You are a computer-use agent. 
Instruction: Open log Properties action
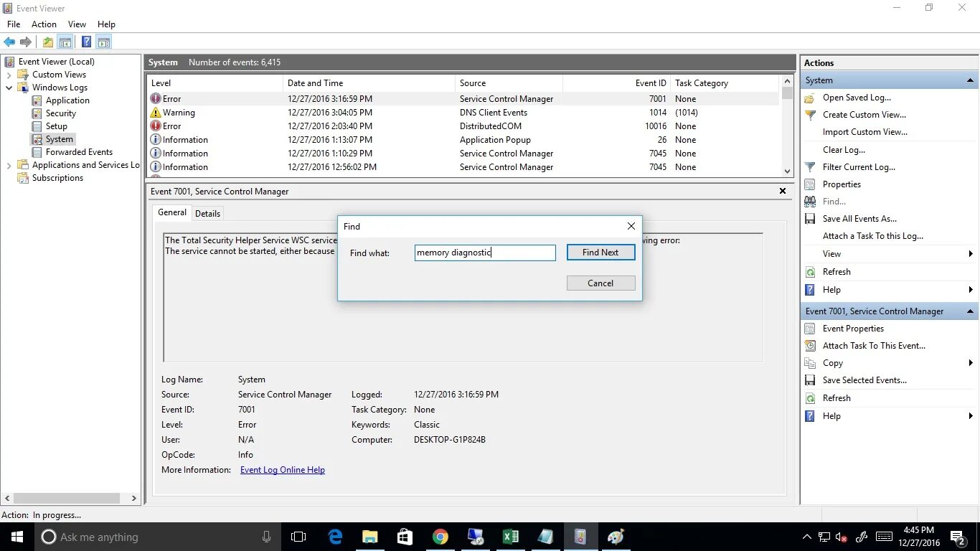pyautogui.click(x=842, y=184)
